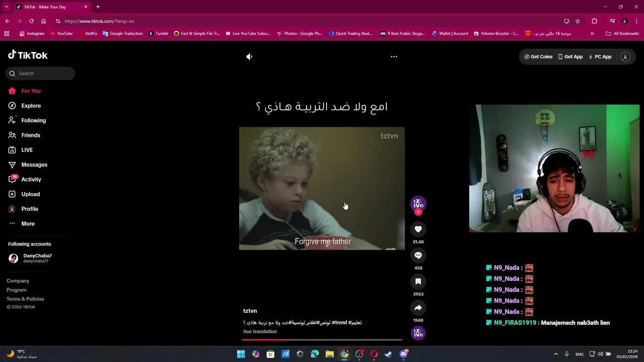This screenshot has width=644, height=362.
Task: Expand the Company footer section
Action: (x=18, y=281)
